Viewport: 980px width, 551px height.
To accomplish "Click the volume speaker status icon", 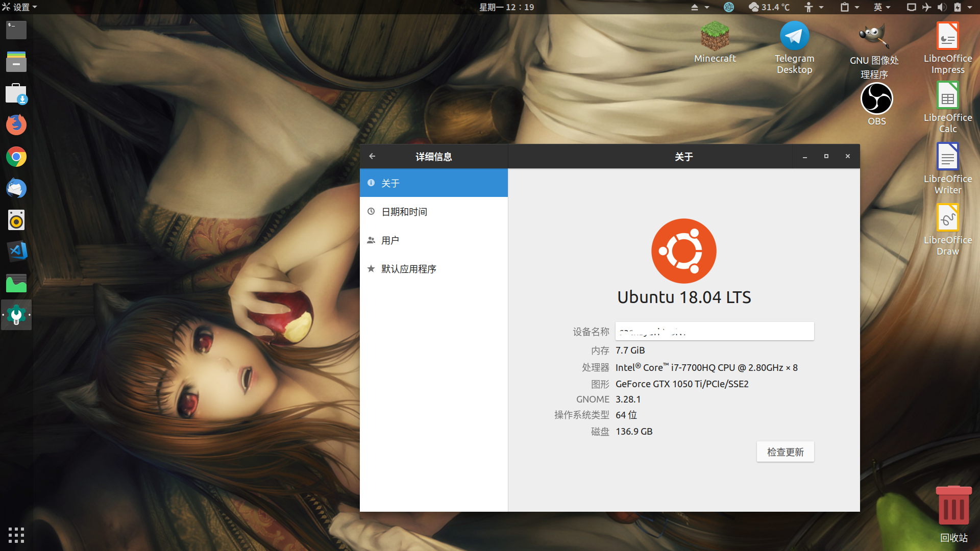I will coord(942,7).
